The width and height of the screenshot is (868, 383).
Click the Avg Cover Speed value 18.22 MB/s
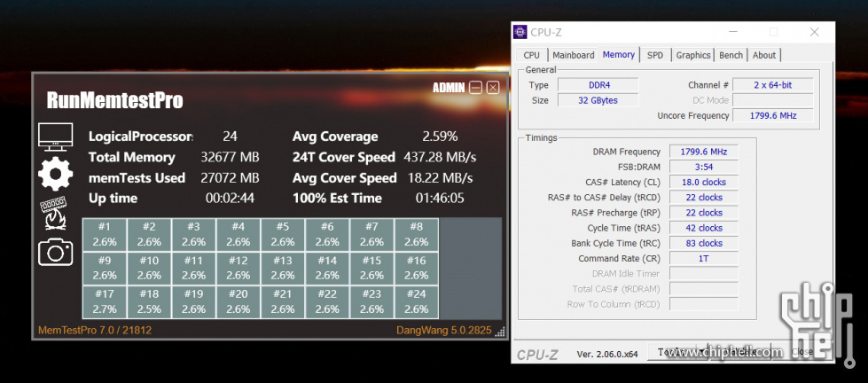click(x=440, y=177)
